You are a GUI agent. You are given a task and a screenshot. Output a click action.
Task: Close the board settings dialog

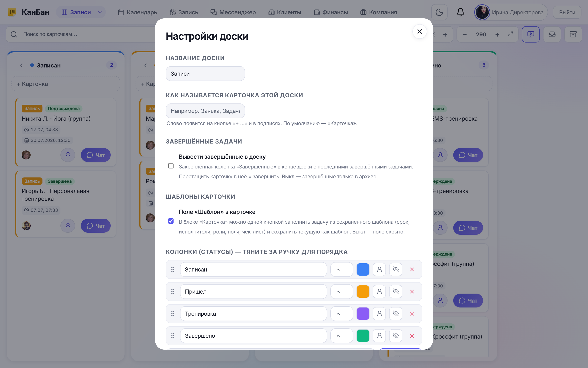pyautogui.click(x=420, y=31)
